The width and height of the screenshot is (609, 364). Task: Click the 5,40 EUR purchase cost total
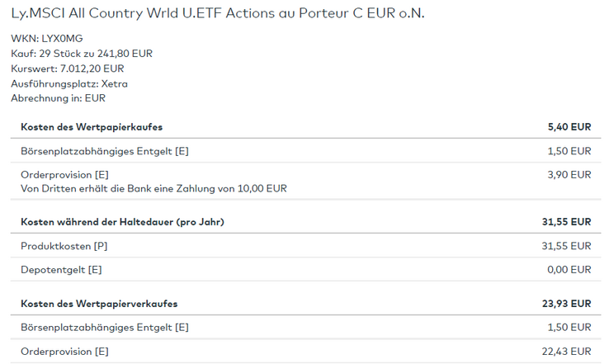(x=569, y=127)
